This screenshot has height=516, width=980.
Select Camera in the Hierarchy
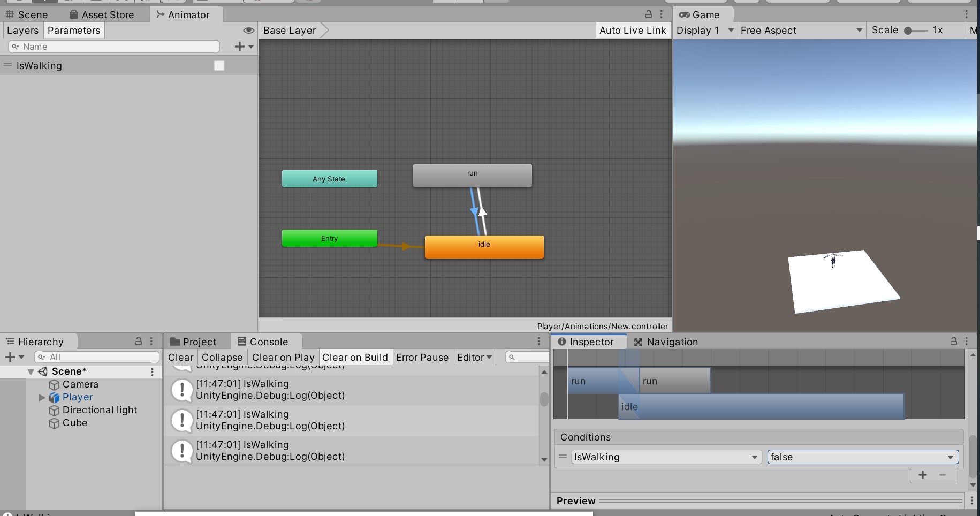[80, 384]
